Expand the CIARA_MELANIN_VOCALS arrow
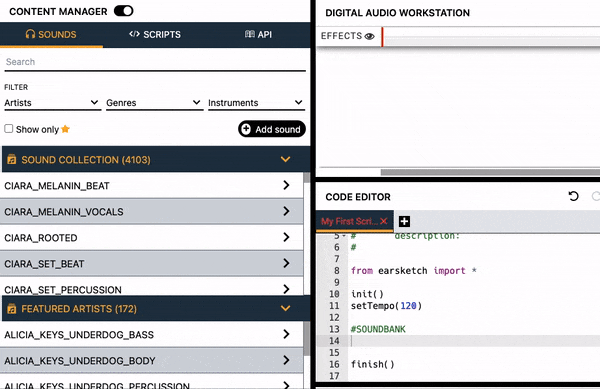 pyautogui.click(x=286, y=211)
